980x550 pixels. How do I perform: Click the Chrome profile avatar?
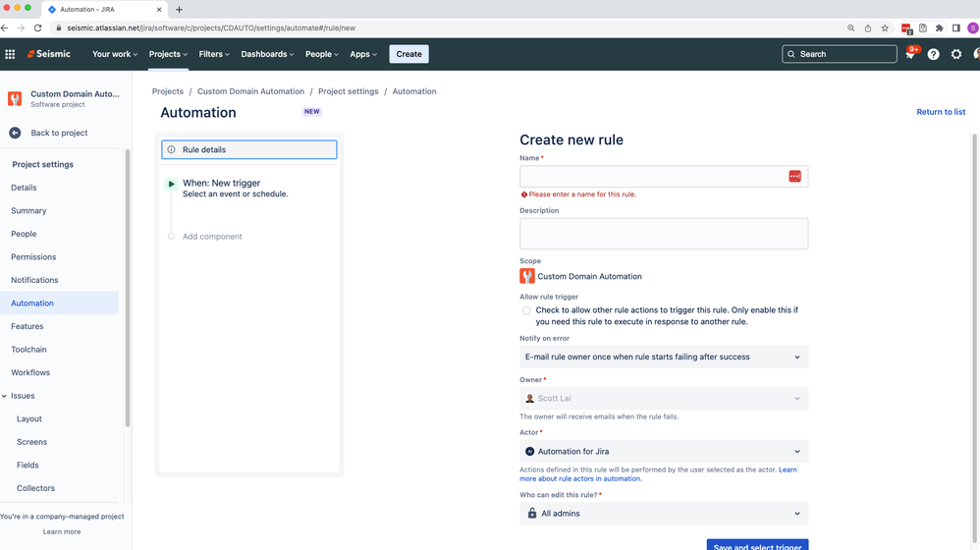click(x=973, y=28)
